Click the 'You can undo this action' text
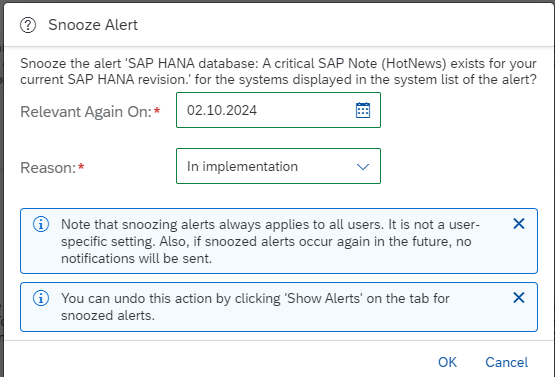The image size is (555, 377). (x=255, y=307)
